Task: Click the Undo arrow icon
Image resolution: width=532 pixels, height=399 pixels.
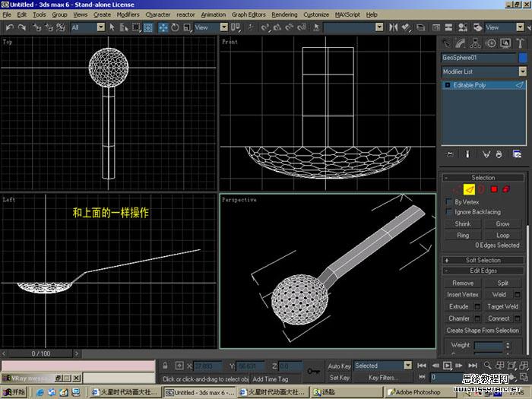Action: [9, 27]
